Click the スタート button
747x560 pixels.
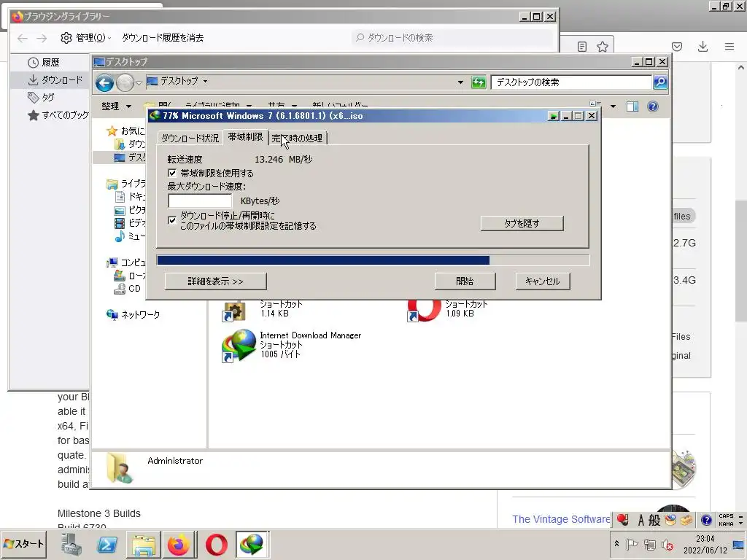coord(24,544)
